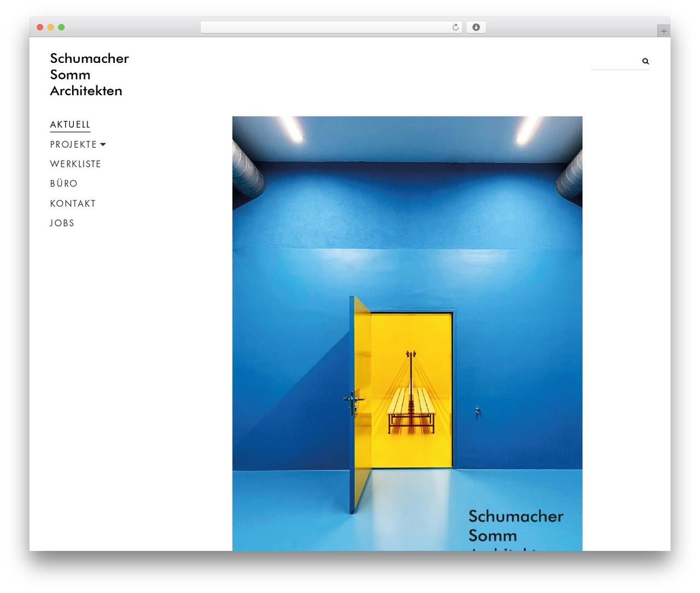Viewport: 700px width, 593px height.
Task: Click the Schumacher Somm Architekten site title
Action: coord(89,74)
